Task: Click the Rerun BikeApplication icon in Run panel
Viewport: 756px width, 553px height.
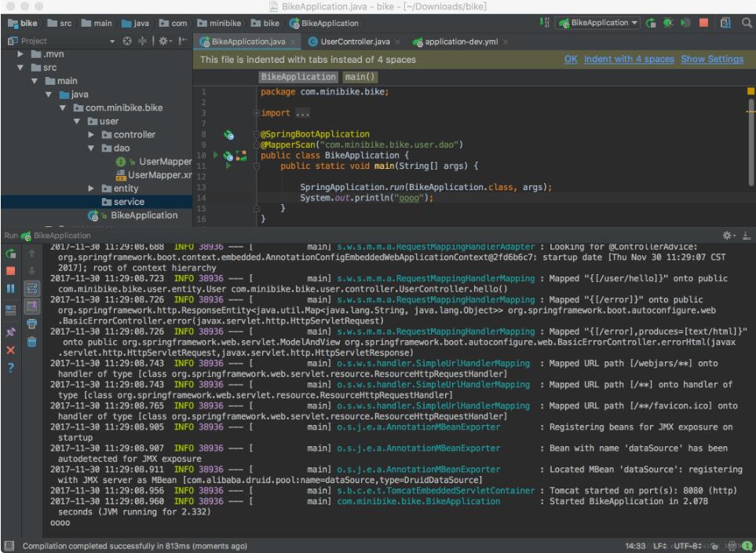Action: click(x=12, y=254)
